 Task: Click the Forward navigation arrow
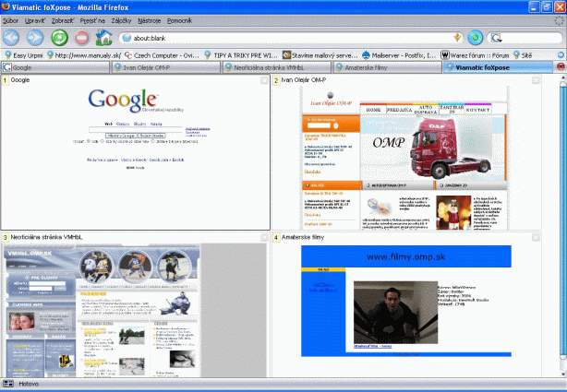(35, 38)
